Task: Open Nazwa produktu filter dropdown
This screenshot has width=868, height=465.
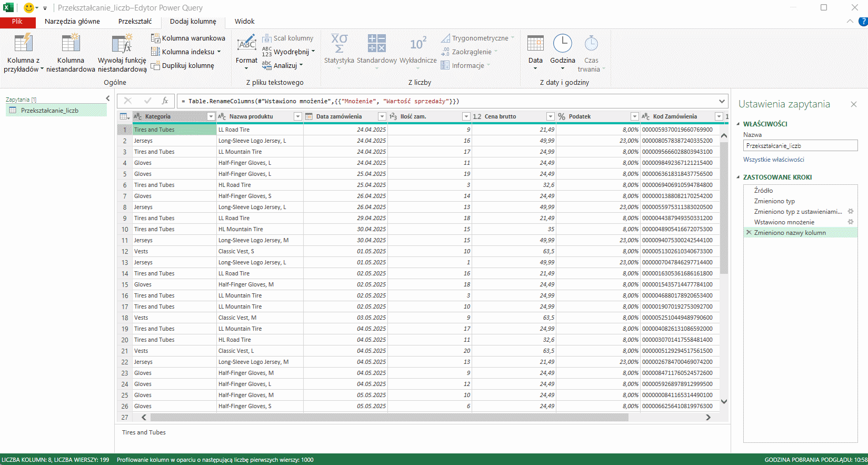Action: [x=297, y=116]
